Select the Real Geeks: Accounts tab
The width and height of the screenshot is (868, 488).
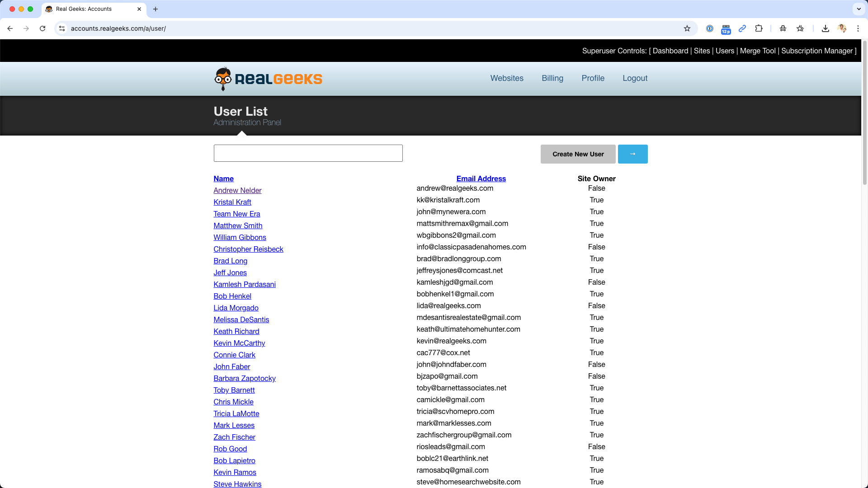94,9
